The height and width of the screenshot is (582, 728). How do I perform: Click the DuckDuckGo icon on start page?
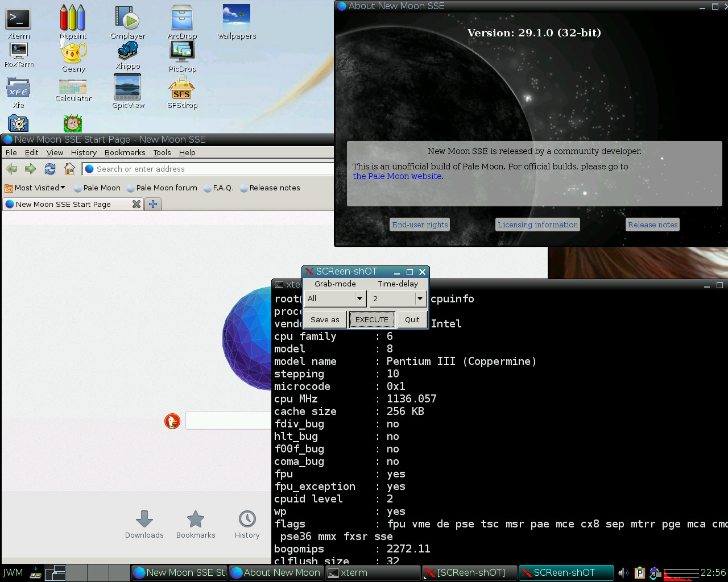pyautogui.click(x=172, y=421)
